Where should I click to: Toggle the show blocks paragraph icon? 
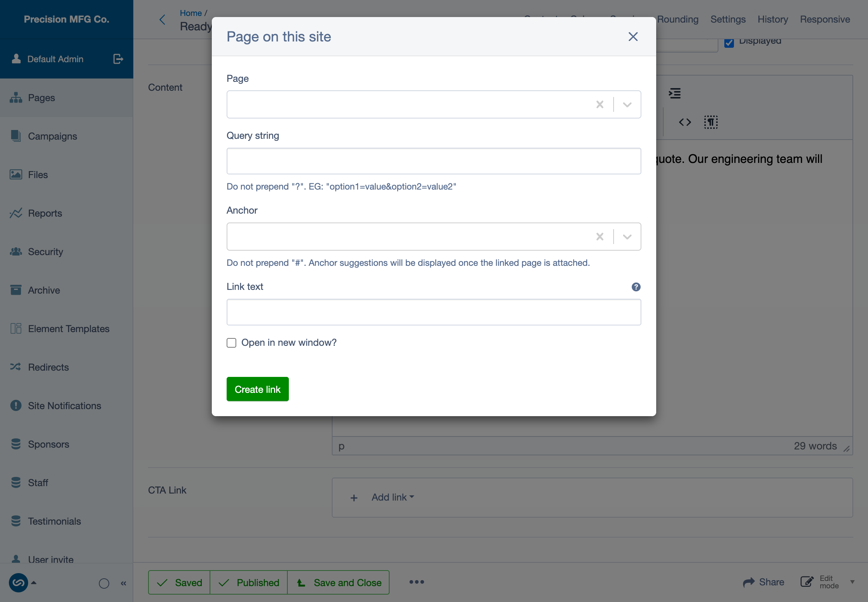711,122
